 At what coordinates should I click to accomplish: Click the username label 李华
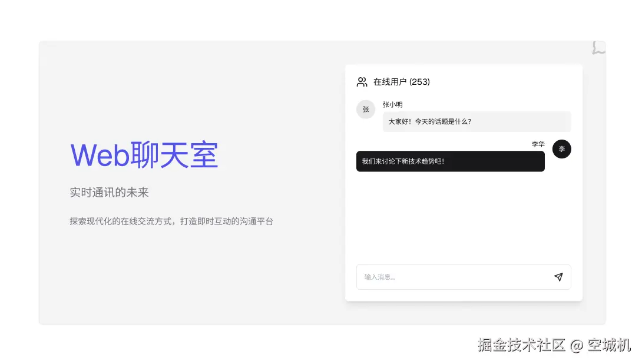(538, 144)
